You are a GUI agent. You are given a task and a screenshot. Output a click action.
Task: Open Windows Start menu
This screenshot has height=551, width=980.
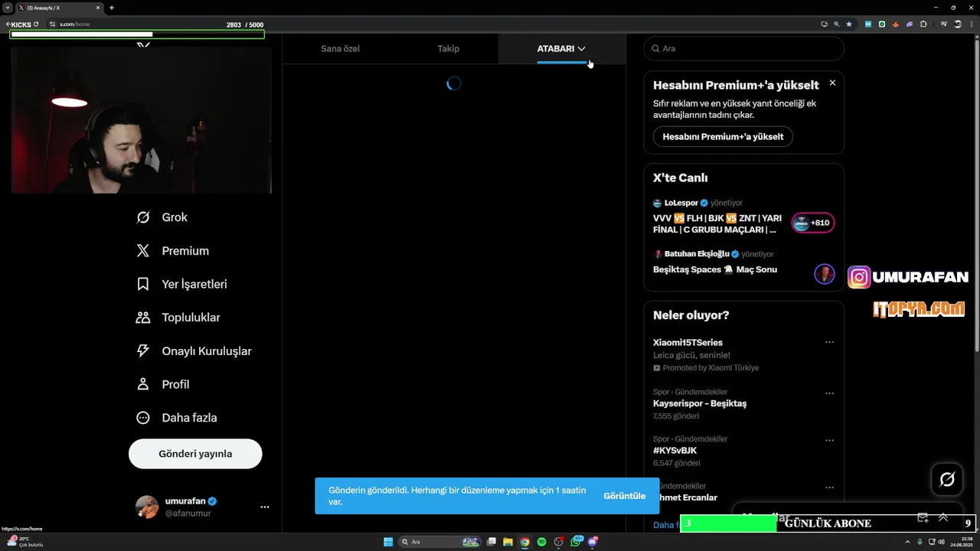[388, 542]
